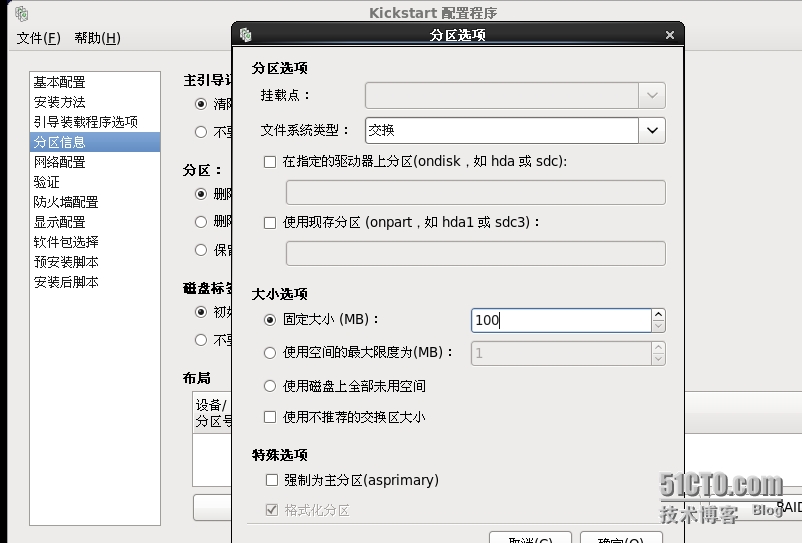Increase the fixed size value with up arrow
The height and width of the screenshot is (543, 802).
point(658,314)
